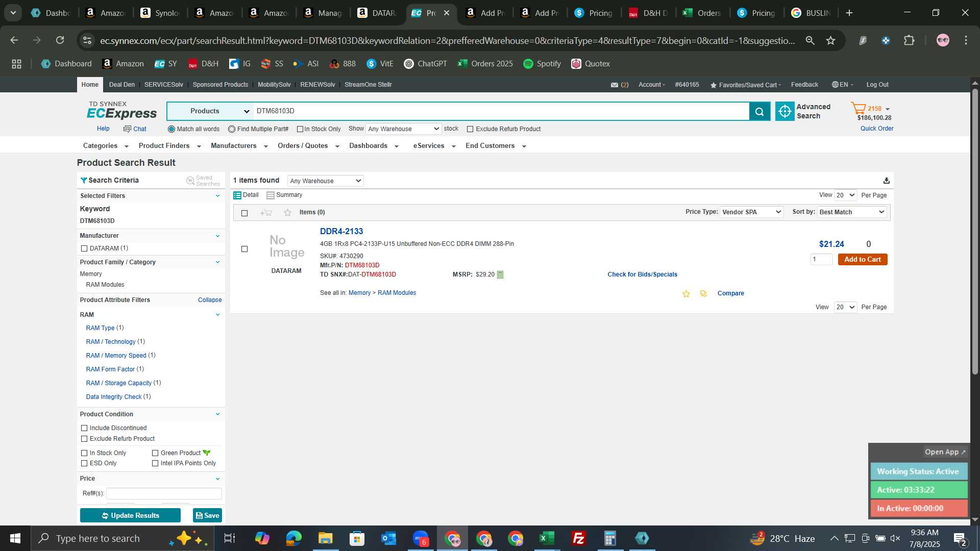Open Outlook from taskbar
This screenshot has height=551, width=980.
coord(388,538)
